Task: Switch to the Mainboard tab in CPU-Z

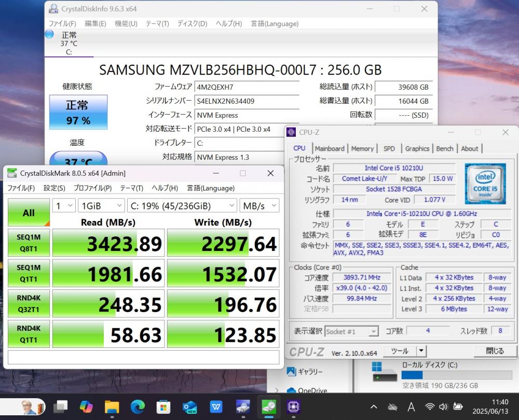Action: click(x=330, y=148)
